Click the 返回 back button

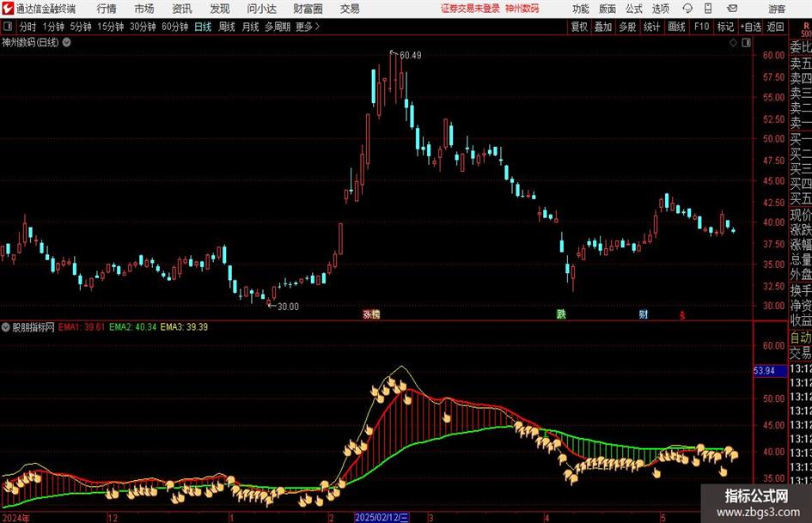click(775, 27)
